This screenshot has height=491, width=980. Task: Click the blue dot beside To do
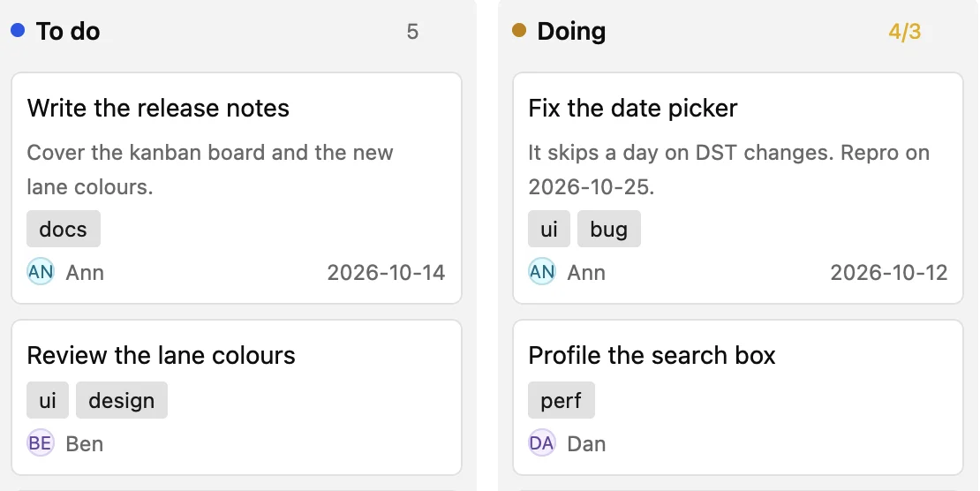(x=19, y=30)
